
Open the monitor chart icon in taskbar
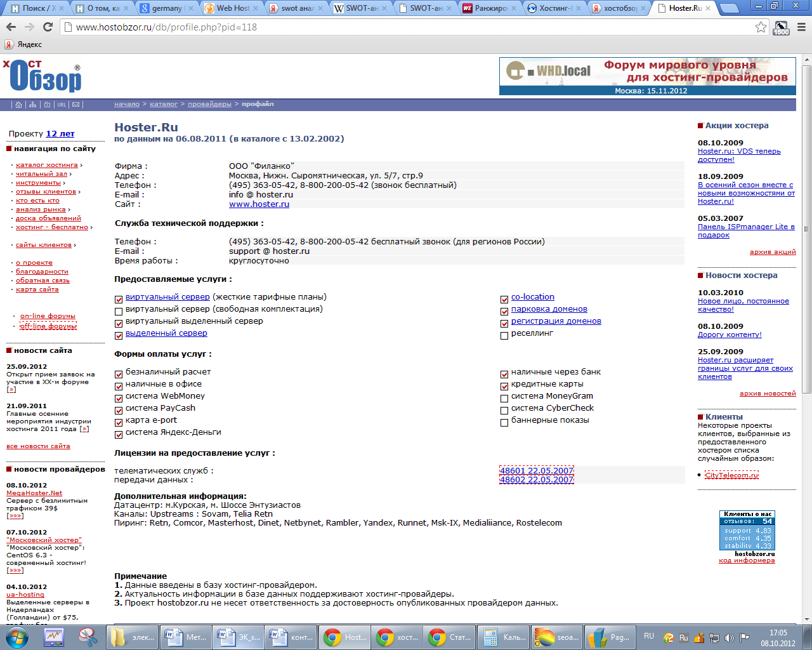coord(54,637)
